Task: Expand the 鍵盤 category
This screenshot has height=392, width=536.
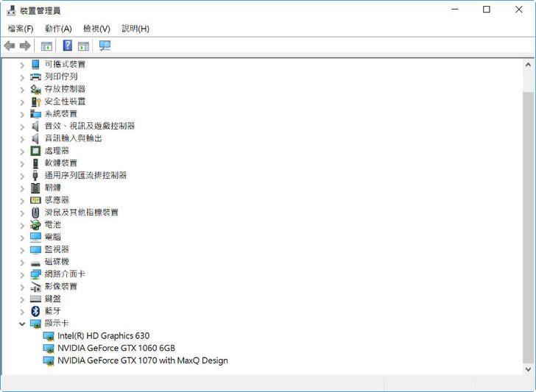Action: (x=22, y=299)
